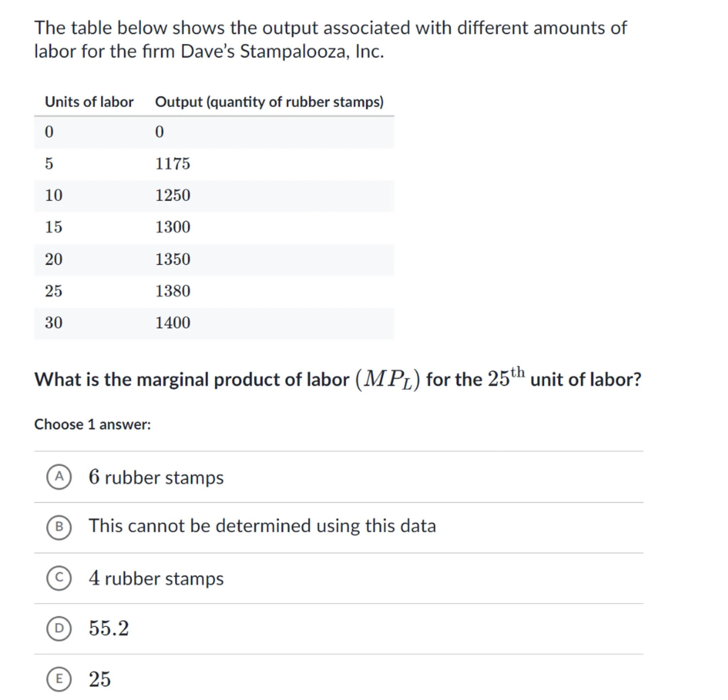728x700 pixels.
Task: Select answer choice A radio button
Action: tap(59, 477)
